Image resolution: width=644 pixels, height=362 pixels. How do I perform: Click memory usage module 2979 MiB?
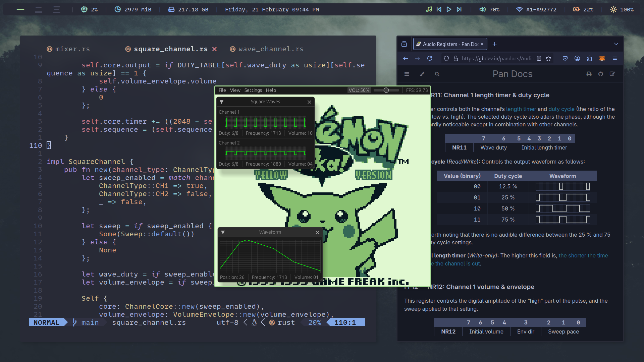[133, 9]
